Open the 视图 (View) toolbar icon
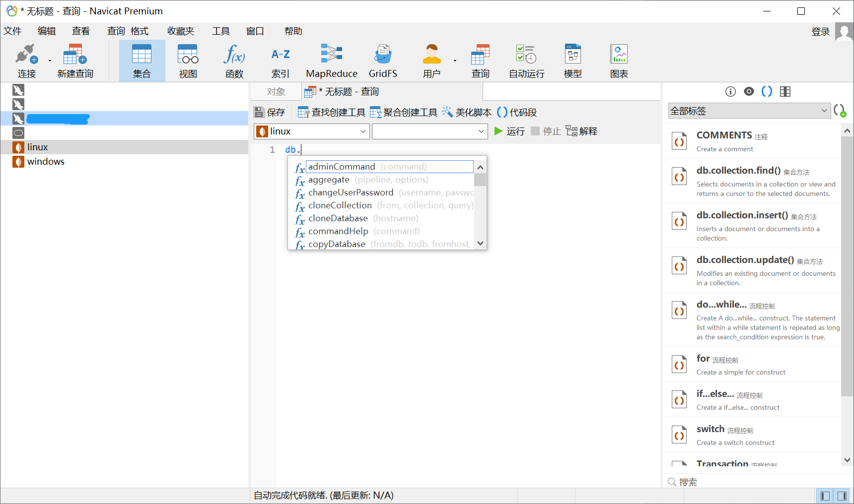This screenshot has width=854, height=504. coord(188,61)
